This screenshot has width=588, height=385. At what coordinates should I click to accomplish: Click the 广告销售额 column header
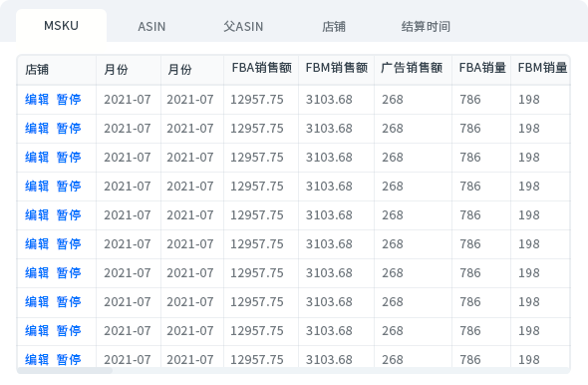click(x=412, y=68)
